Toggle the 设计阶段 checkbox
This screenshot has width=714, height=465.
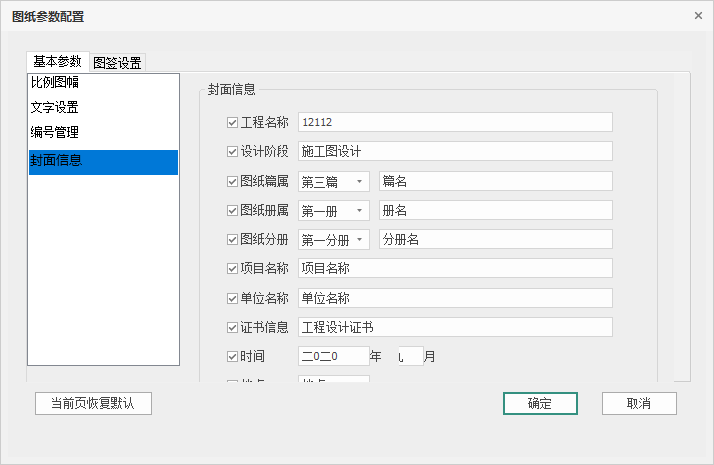[233, 152]
